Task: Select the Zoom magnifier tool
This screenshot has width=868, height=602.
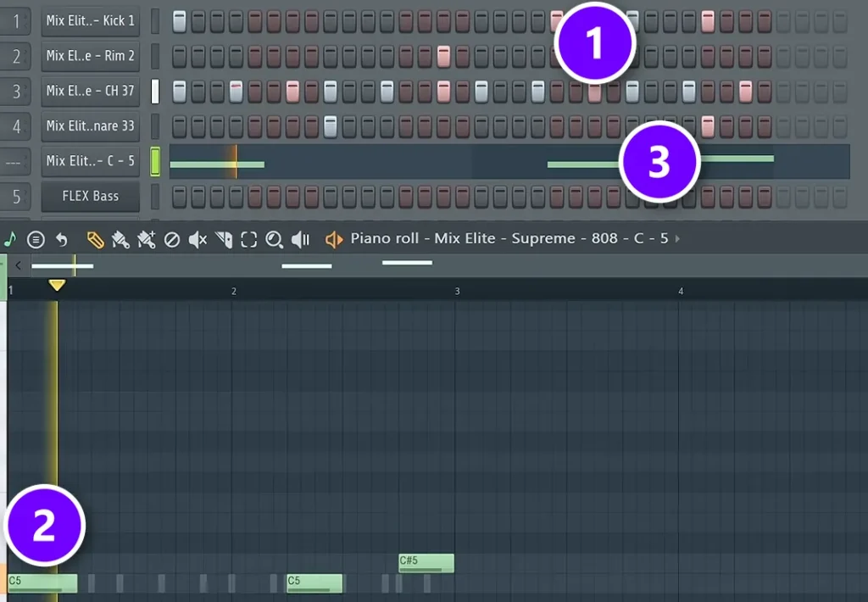Action: point(274,240)
